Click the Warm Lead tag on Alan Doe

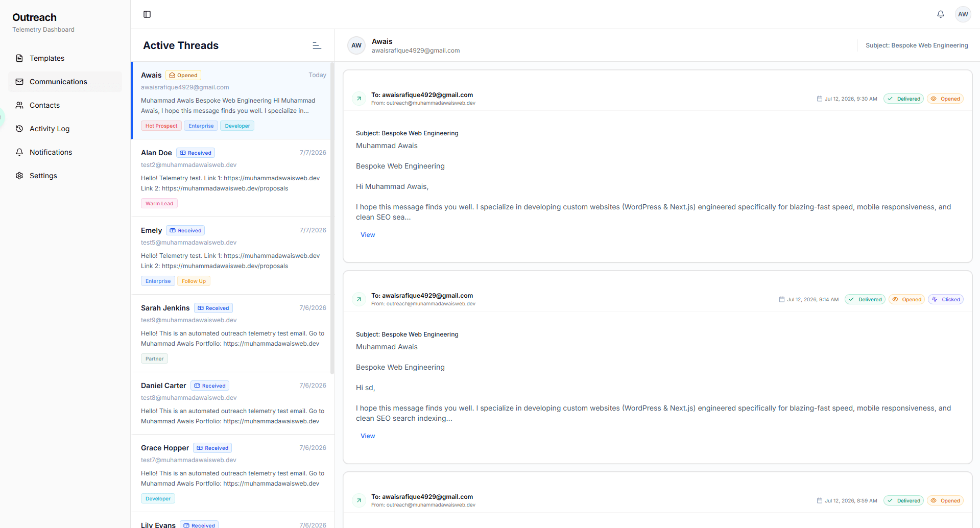click(159, 203)
